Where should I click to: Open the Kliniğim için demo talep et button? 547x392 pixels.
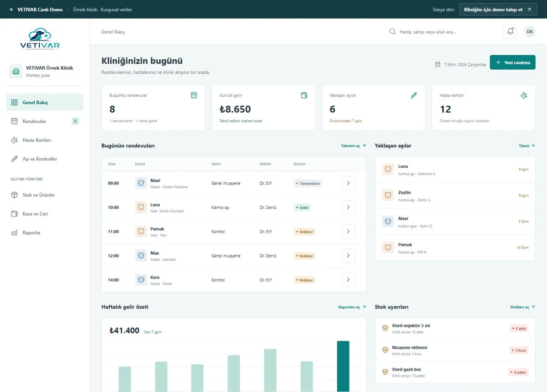click(498, 9)
